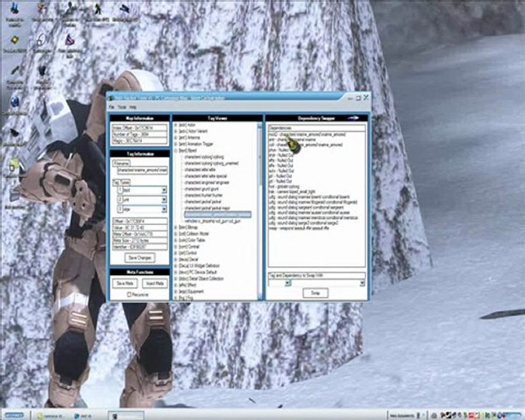This screenshot has height=420, width=525.
Task: Select the mod2 marine_armored dependency
Action: 307,134
